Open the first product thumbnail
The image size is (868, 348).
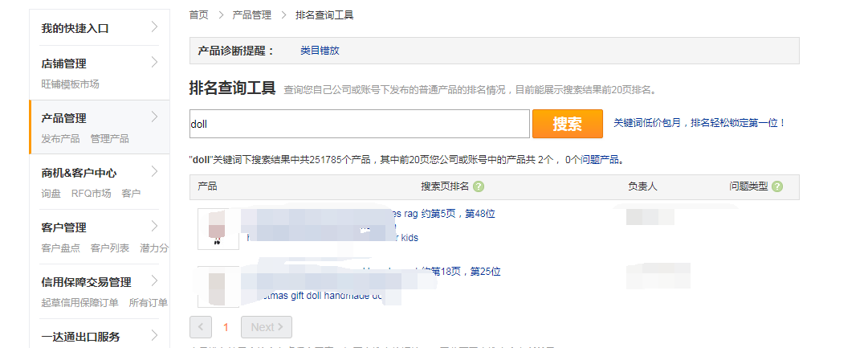(x=218, y=229)
